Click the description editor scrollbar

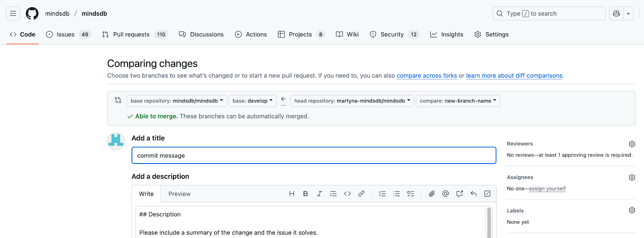[489, 222]
